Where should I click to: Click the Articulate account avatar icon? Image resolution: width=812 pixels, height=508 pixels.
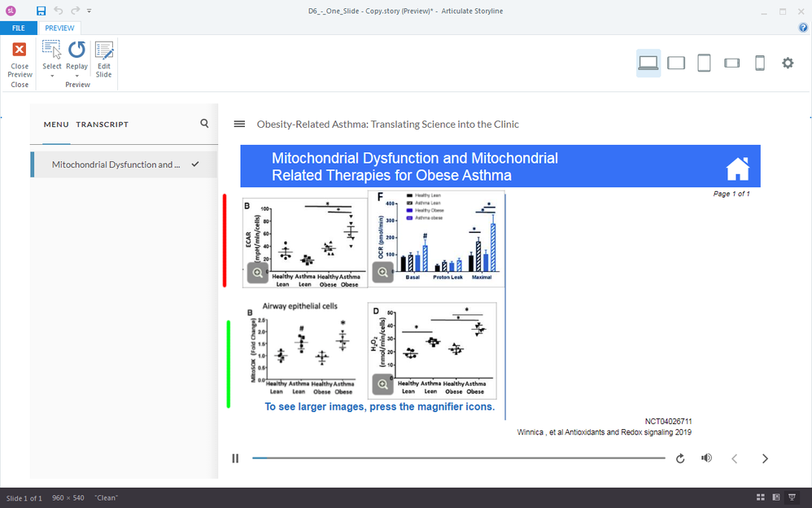[x=11, y=11]
